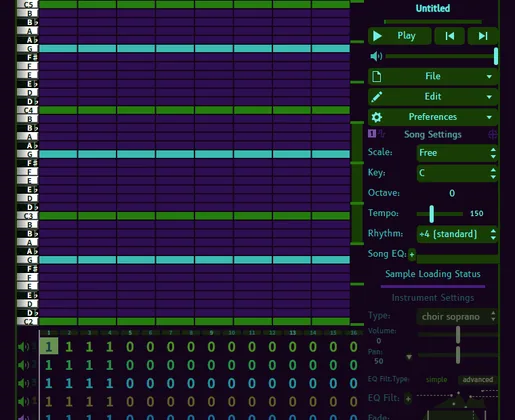Click the master volume speaker icon
Screen dimensions: 515x420
point(376,56)
